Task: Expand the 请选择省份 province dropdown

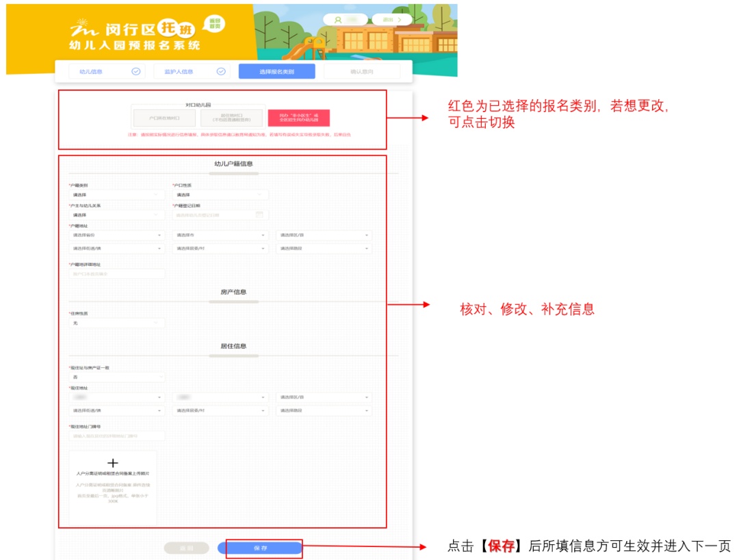Action: tap(116, 235)
